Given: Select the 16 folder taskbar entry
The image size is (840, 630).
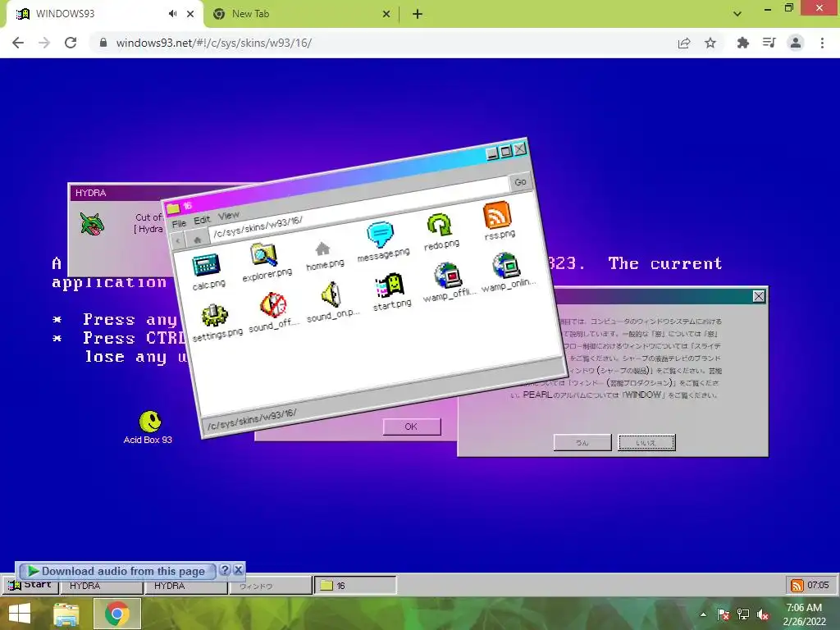Looking at the screenshot, I should coord(355,586).
